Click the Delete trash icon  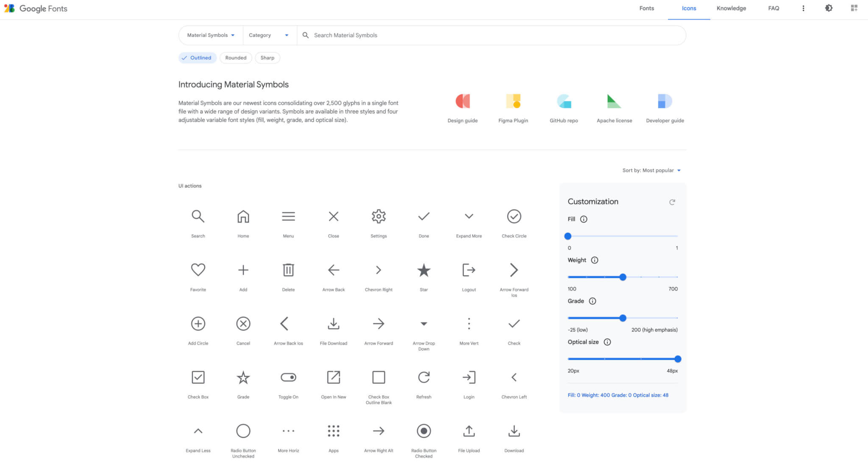tap(288, 270)
